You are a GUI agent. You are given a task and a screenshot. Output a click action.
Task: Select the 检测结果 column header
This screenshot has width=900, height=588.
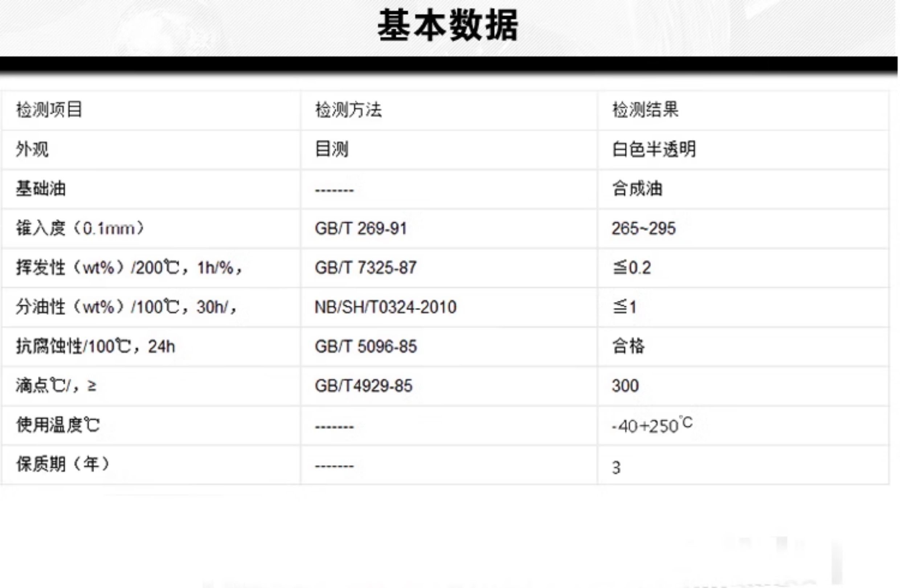645,110
